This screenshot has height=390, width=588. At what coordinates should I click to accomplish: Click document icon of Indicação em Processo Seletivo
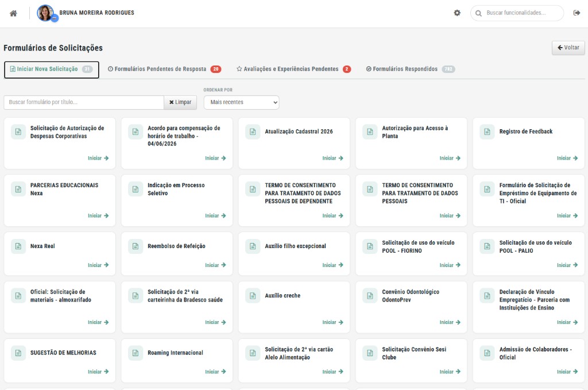[136, 190]
